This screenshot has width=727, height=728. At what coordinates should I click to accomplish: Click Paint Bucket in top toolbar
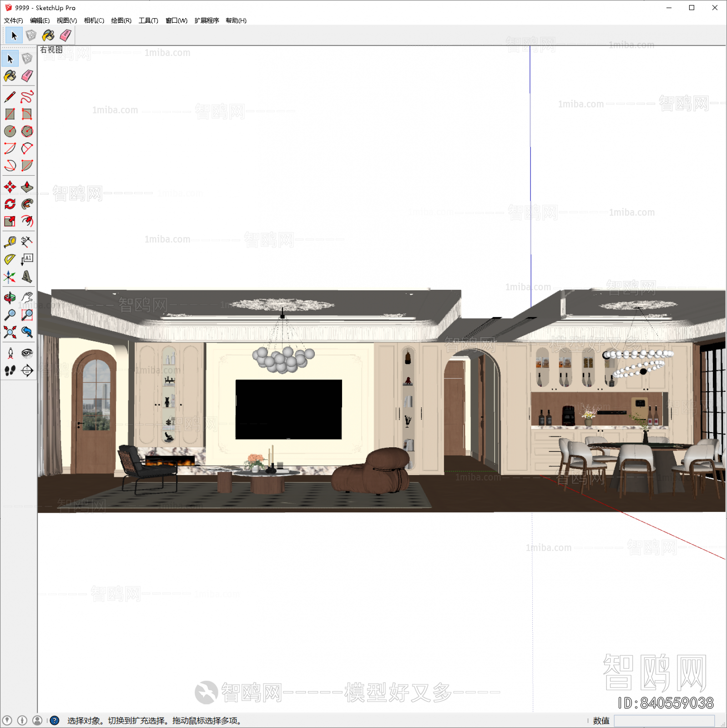pyautogui.click(x=48, y=35)
